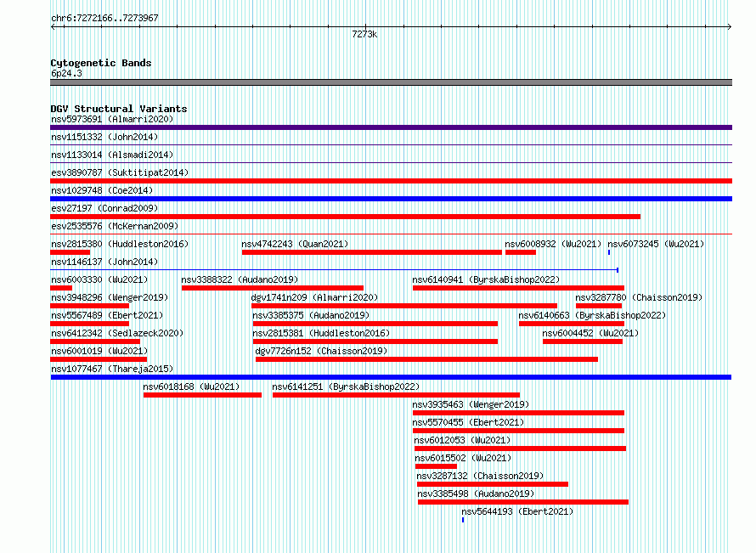756x553 pixels.
Task: Click the red bar under esv3890787 (Suktitipat2014)
Action: click(391, 181)
